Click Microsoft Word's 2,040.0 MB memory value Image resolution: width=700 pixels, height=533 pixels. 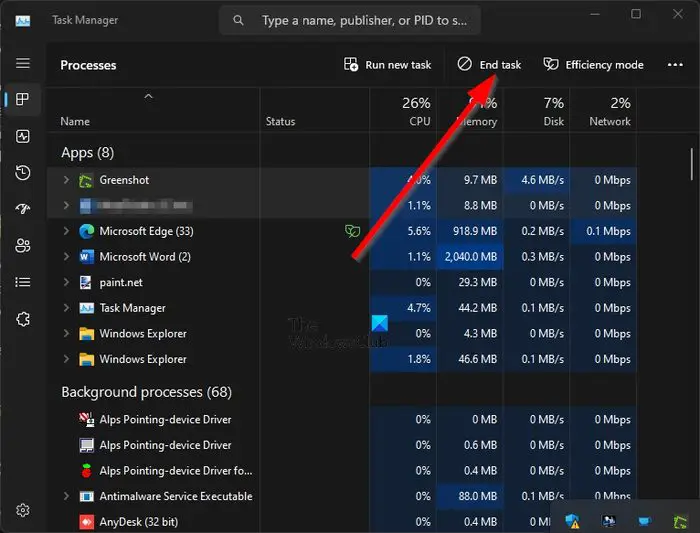[x=471, y=257]
